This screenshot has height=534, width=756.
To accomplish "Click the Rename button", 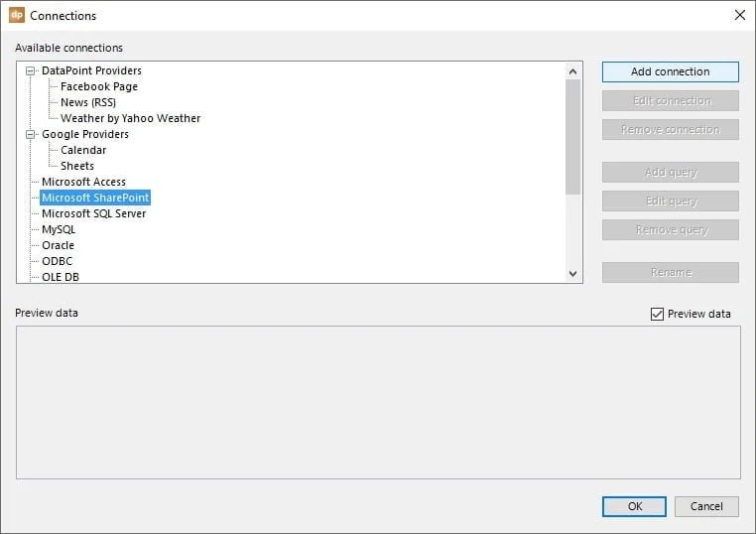I will coord(670,273).
